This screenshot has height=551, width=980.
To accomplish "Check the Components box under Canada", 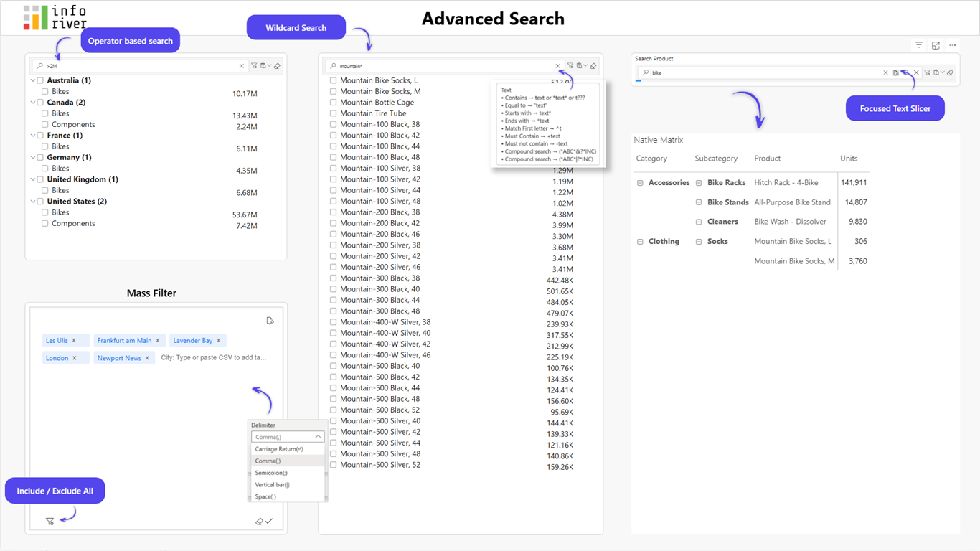I will [x=44, y=125].
